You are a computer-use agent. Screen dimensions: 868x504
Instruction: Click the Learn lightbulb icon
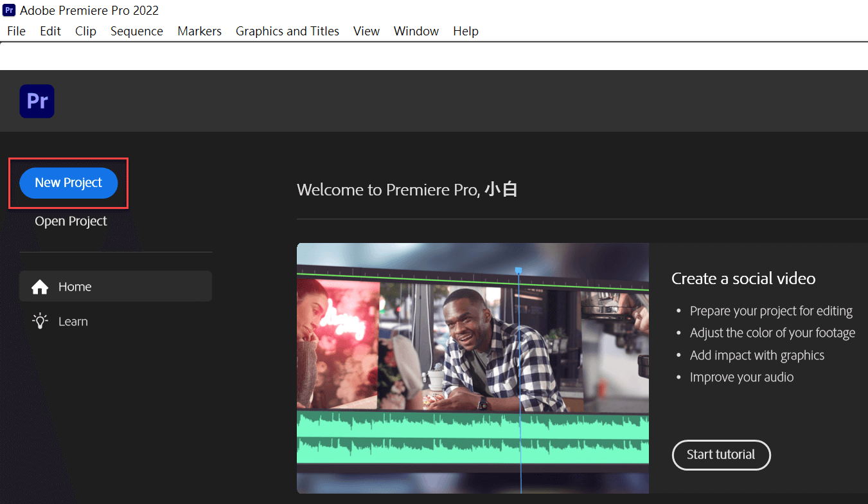coord(40,321)
